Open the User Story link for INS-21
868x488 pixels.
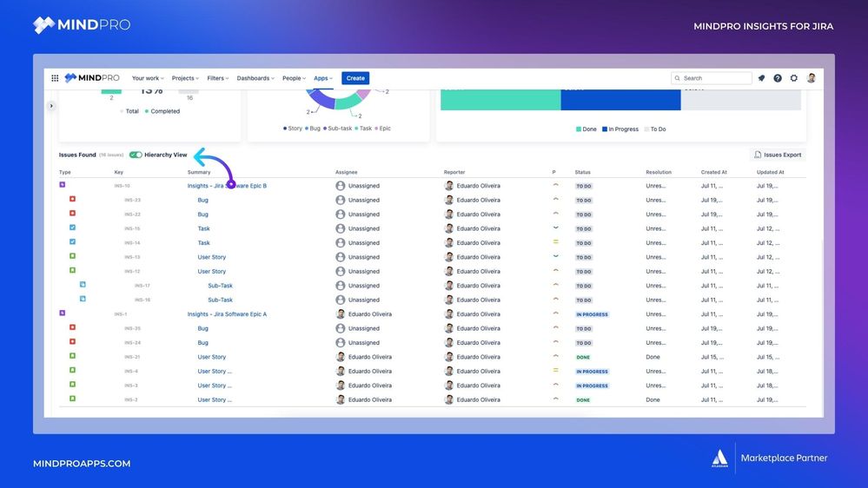click(x=212, y=357)
